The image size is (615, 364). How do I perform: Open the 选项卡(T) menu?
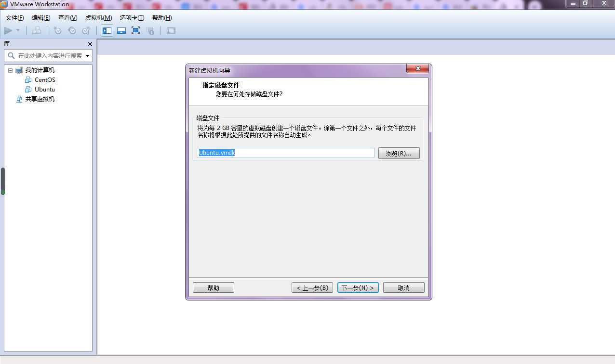coord(132,18)
